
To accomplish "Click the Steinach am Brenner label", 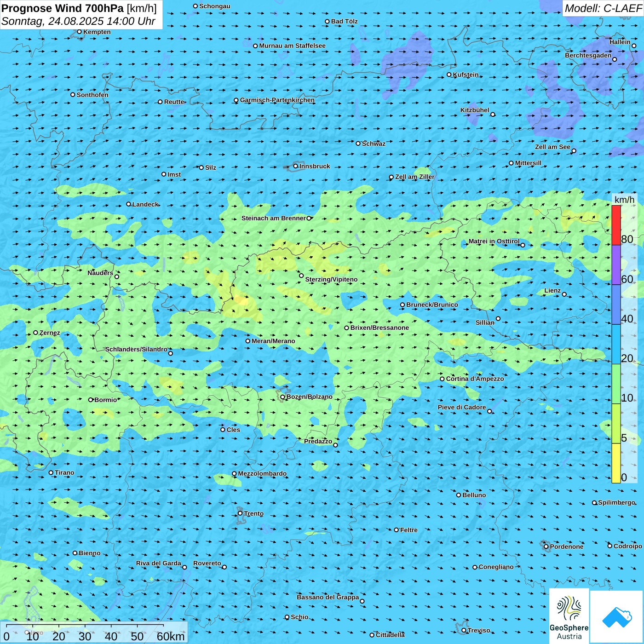I will tap(274, 218).
